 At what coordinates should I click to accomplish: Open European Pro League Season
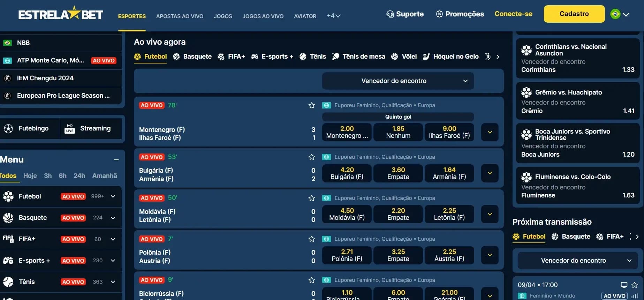coord(61,96)
